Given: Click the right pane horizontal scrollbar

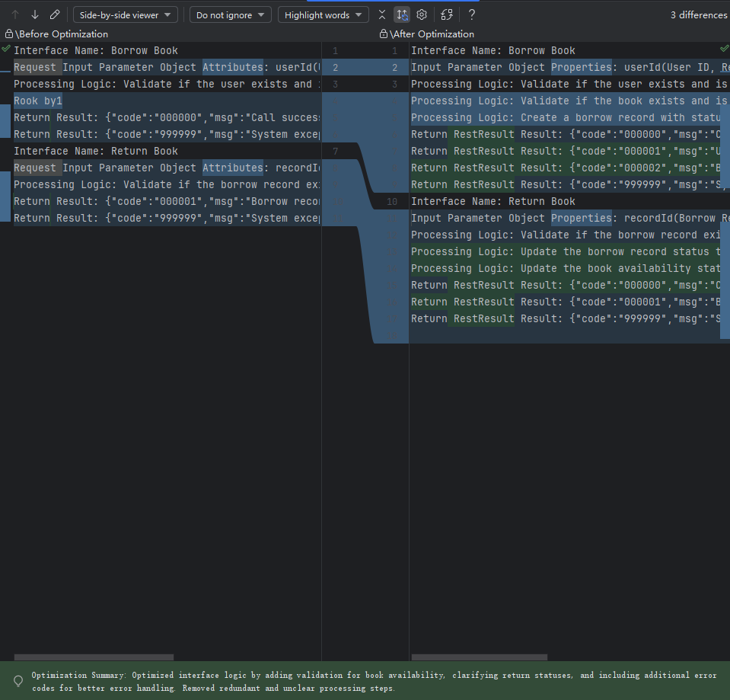Looking at the screenshot, I should click(479, 657).
